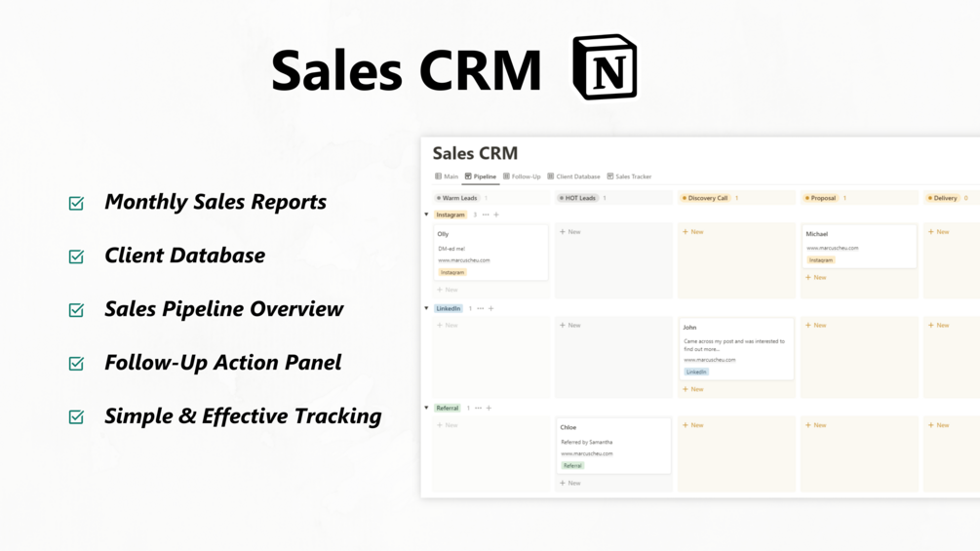Click the website link on Michael's card
Screen dimensions: 980x551
coord(832,248)
